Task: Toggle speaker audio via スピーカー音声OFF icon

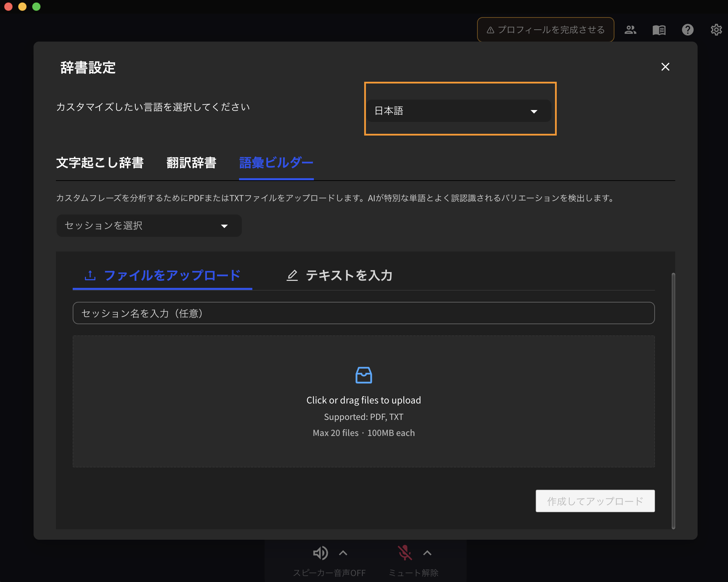Action: pyautogui.click(x=320, y=553)
